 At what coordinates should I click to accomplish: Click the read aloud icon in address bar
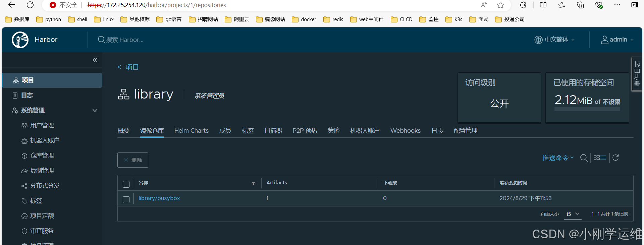point(484,5)
